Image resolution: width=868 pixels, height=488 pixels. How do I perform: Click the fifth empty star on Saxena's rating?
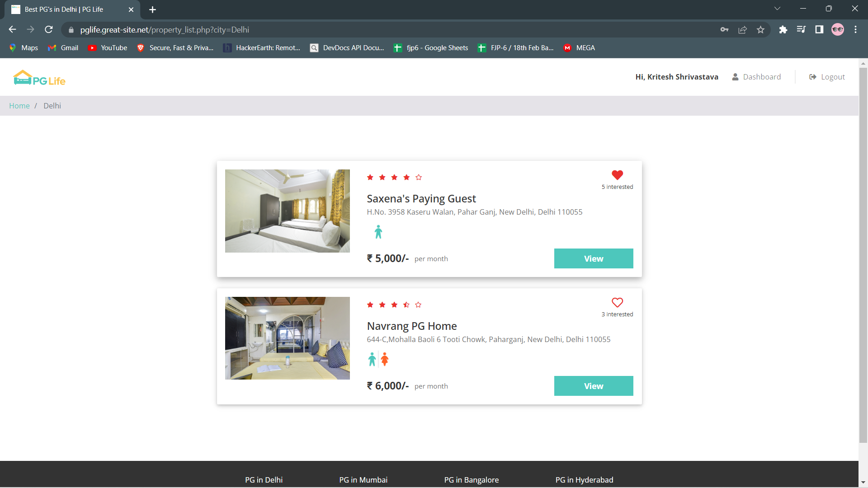pos(418,177)
